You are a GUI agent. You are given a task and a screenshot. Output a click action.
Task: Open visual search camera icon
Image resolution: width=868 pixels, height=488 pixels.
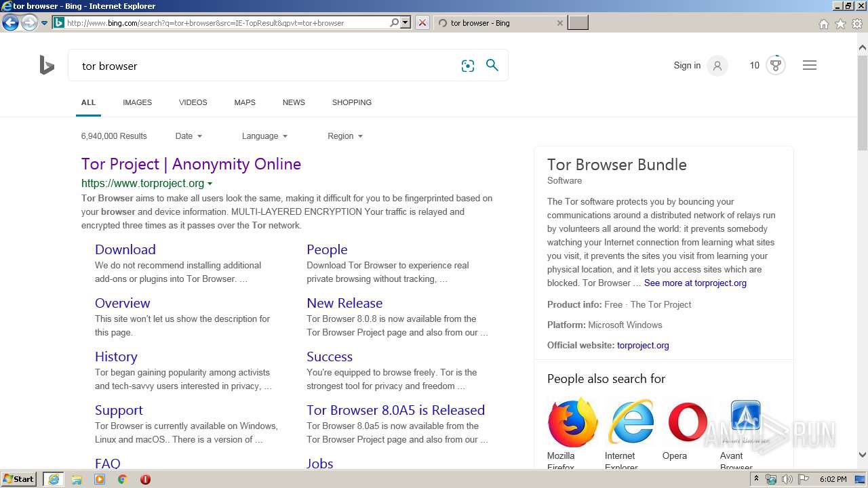click(468, 66)
